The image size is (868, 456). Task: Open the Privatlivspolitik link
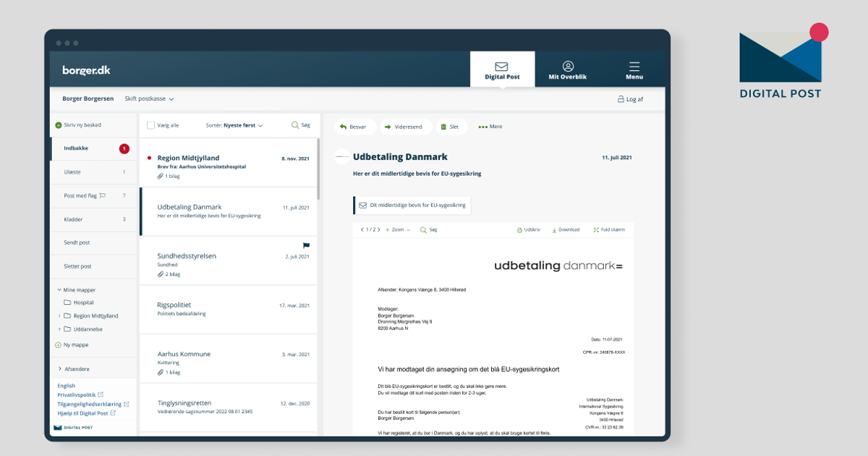(77, 394)
